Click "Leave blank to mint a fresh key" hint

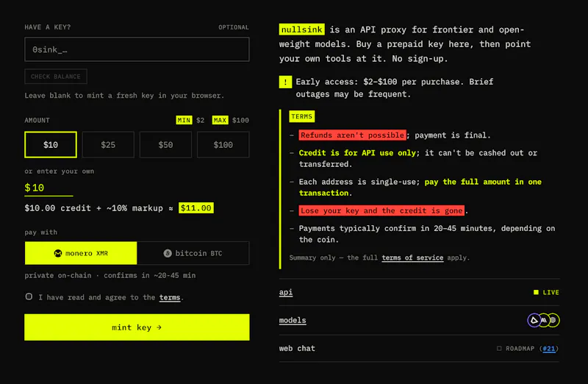coord(124,96)
